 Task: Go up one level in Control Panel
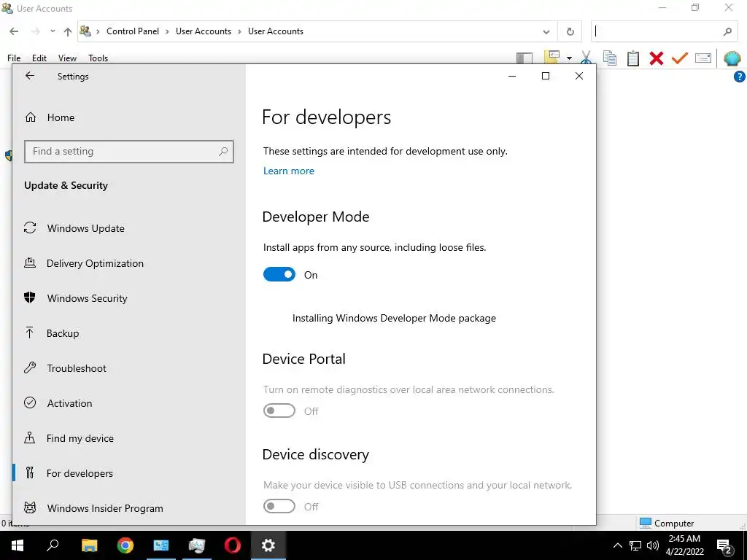tap(68, 31)
